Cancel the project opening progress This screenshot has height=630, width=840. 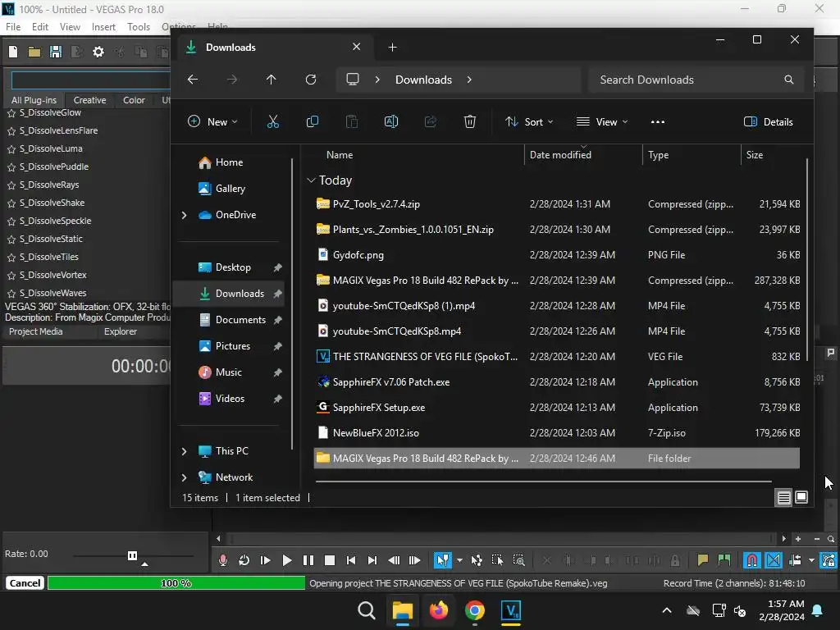pos(25,583)
